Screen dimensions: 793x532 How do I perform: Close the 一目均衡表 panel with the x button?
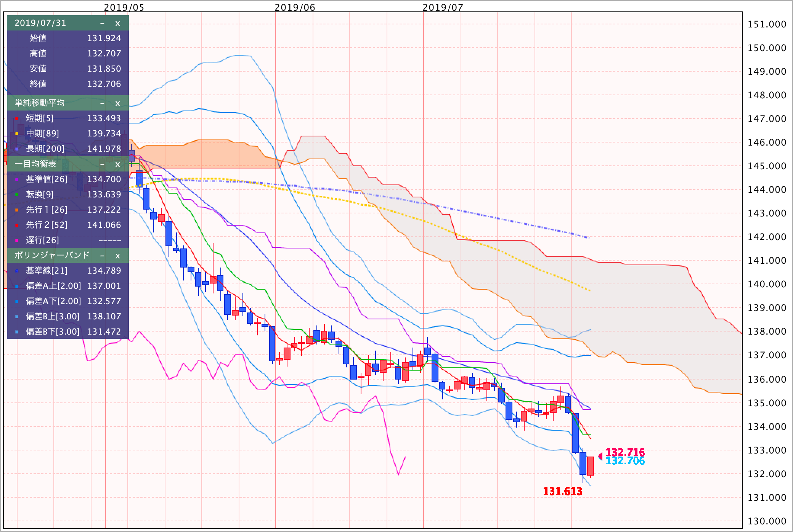tap(117, 164)
